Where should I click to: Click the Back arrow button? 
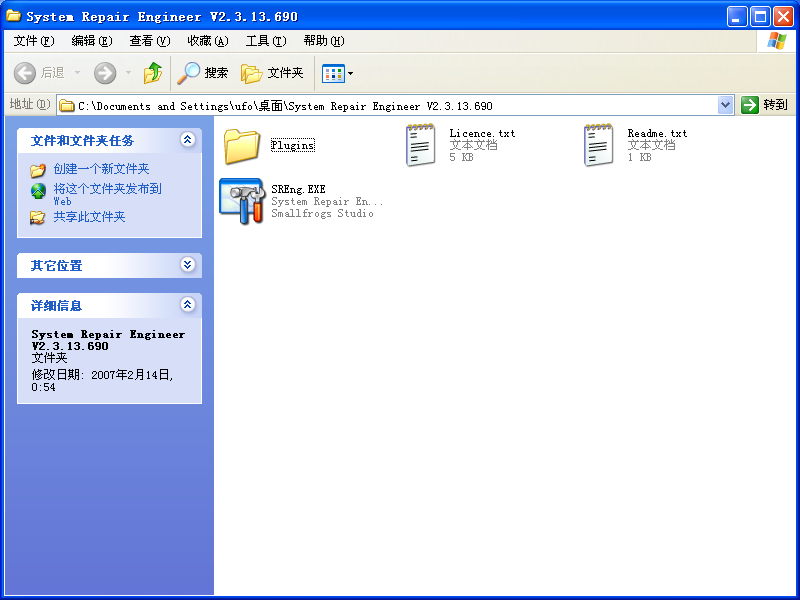24,73
